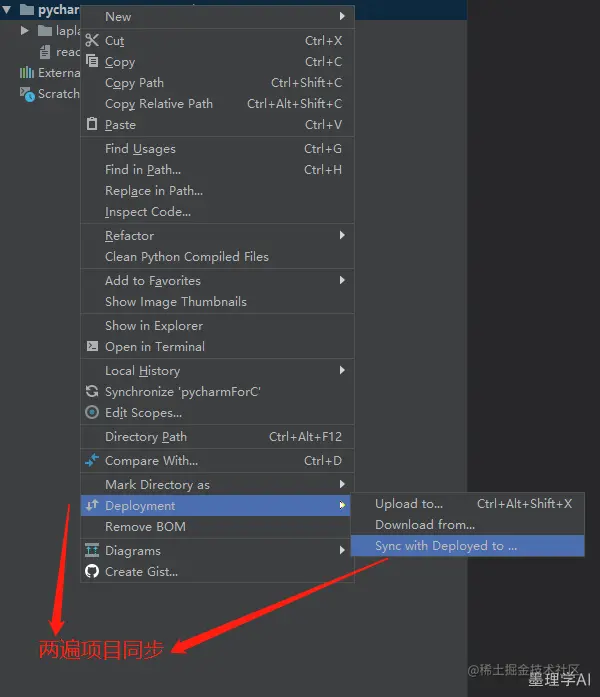Click the Synchronize refresh arrows icon
600x697 pixels.
(x=92, y=391)
